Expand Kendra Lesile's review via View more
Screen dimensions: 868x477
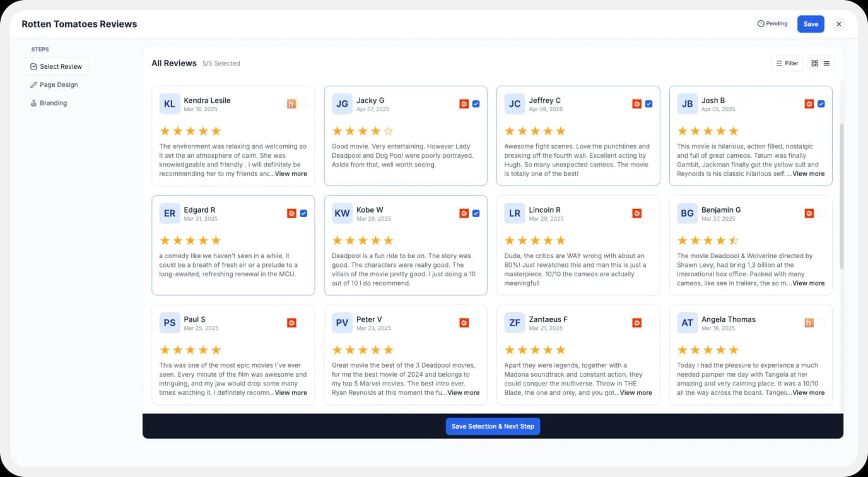290,174
